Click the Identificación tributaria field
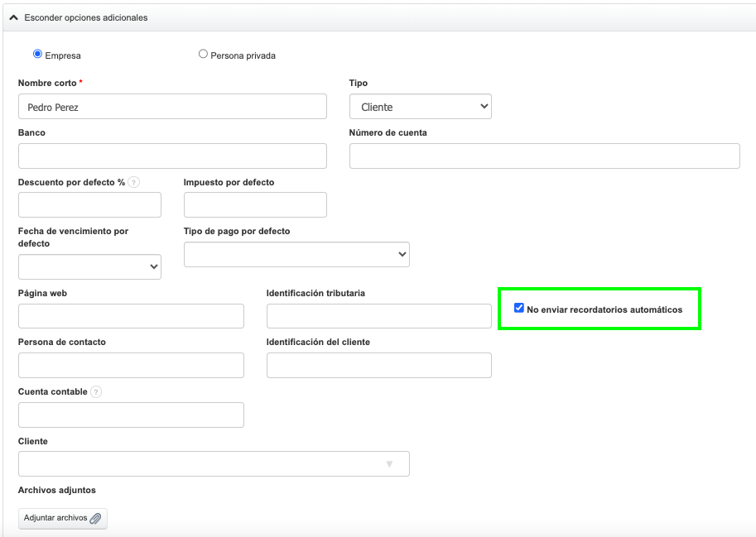 coord(378,316)
